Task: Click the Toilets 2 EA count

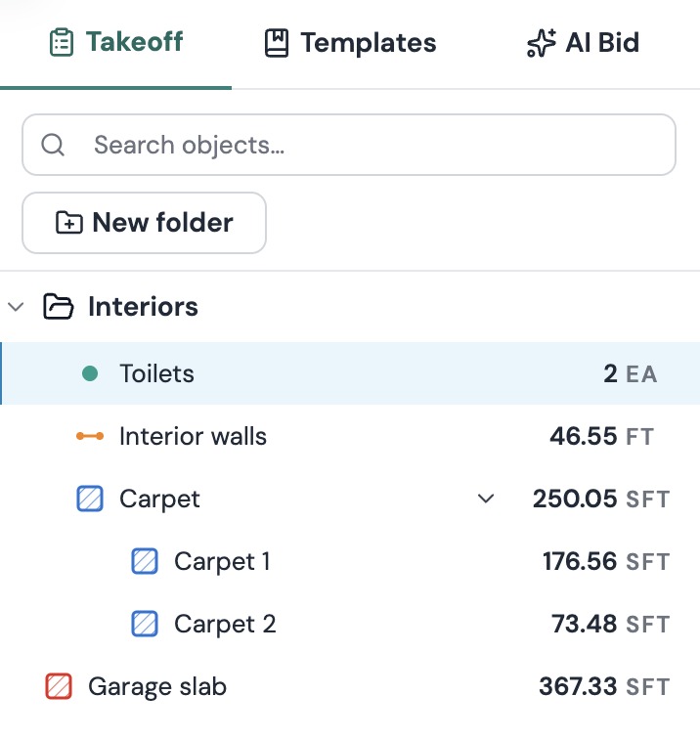Action: coord(631,373)
